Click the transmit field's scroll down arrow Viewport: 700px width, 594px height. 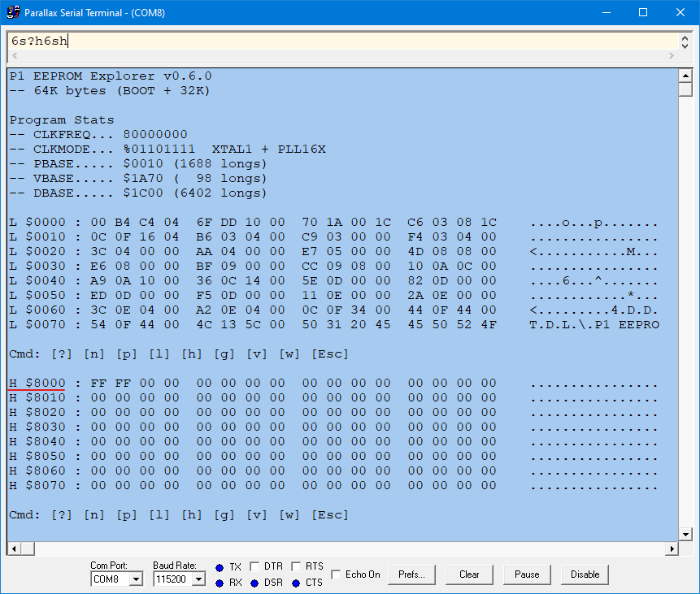[685, 45]
